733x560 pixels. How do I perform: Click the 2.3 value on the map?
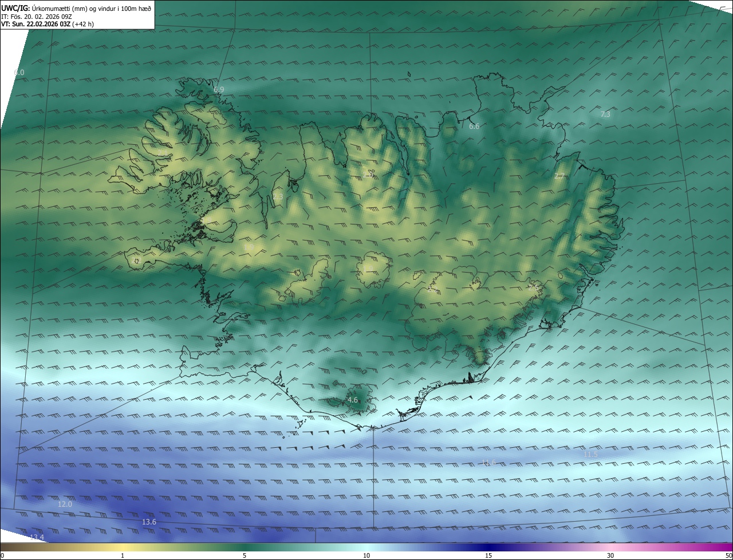(x=278, y=197)
